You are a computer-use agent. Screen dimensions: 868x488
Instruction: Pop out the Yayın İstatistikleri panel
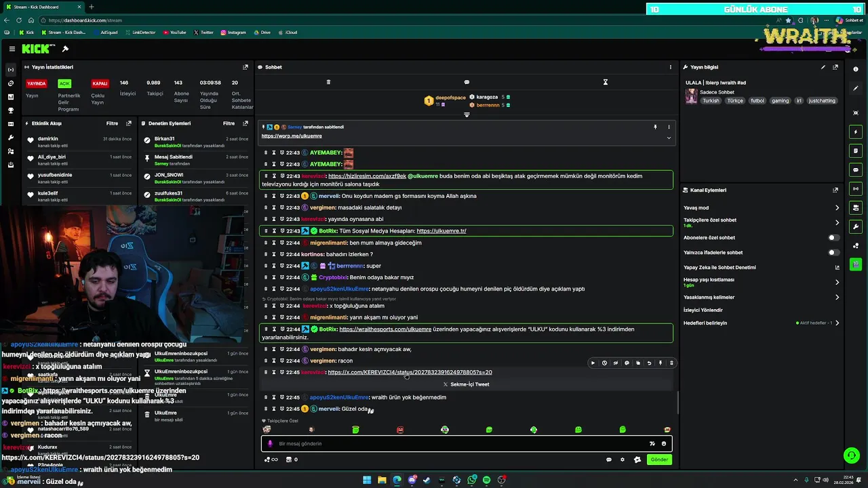(245, 67)
